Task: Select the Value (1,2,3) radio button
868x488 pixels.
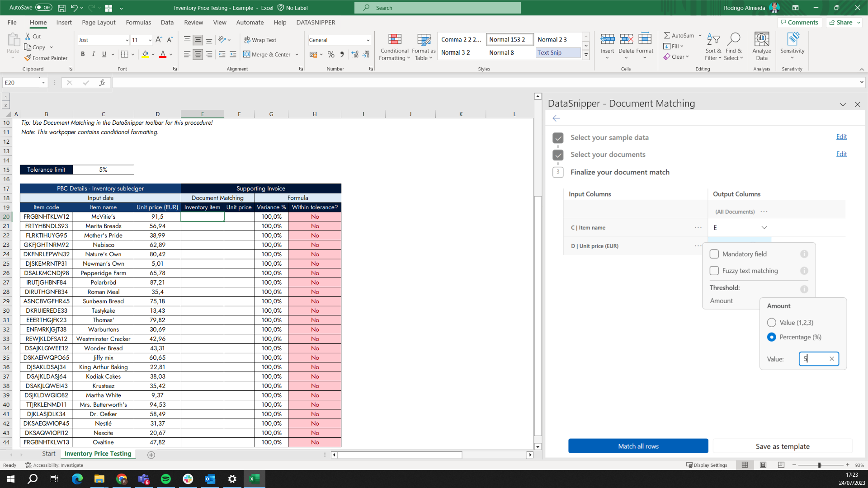Action: 772,323
